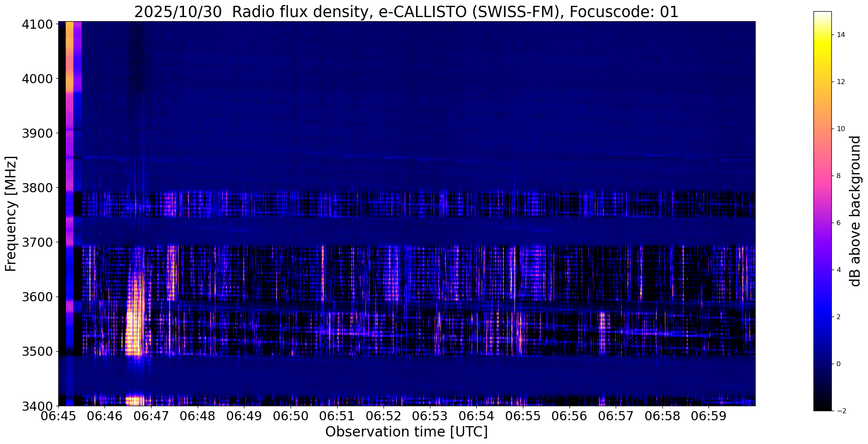Click the colorbar tick label 10
The image size is (868, 444).
pos(841,129)
